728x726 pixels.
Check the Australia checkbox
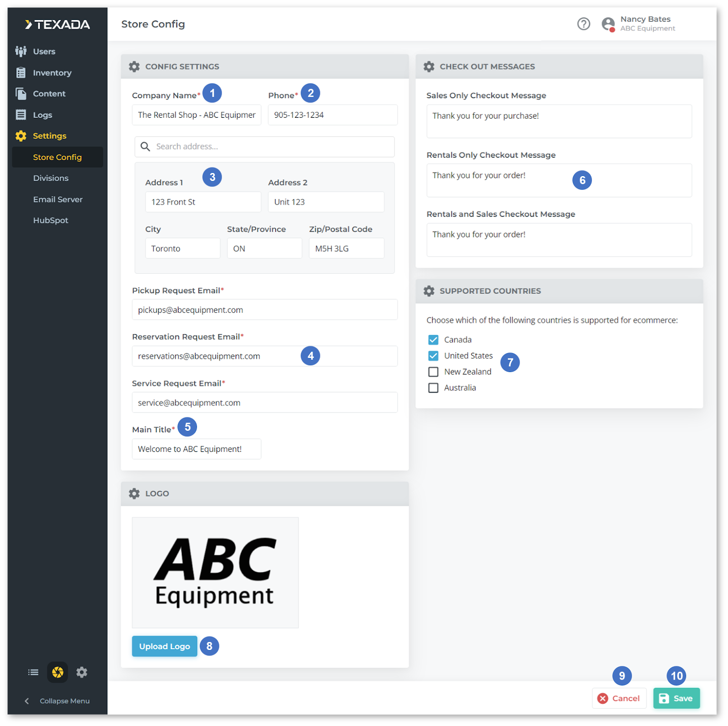(x=433, y=388)
